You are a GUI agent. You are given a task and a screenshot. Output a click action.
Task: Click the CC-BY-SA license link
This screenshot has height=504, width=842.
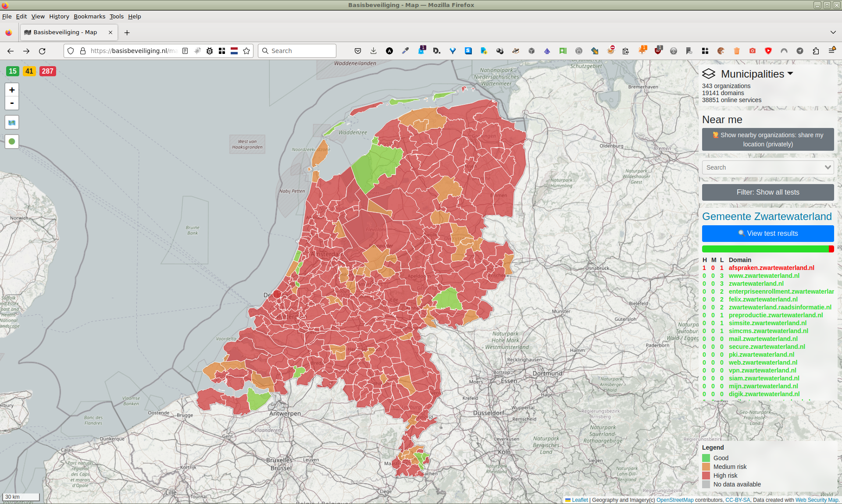[738, 500]
